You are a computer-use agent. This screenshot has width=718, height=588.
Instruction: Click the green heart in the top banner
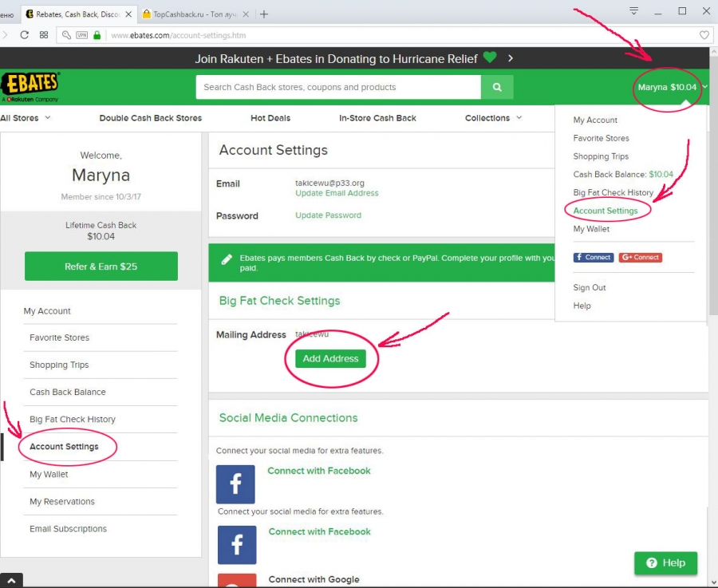click(x=490, y=57)
